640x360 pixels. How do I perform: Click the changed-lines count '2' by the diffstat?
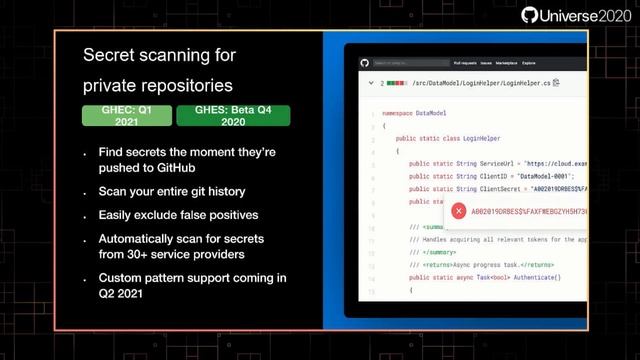(382, 83)
